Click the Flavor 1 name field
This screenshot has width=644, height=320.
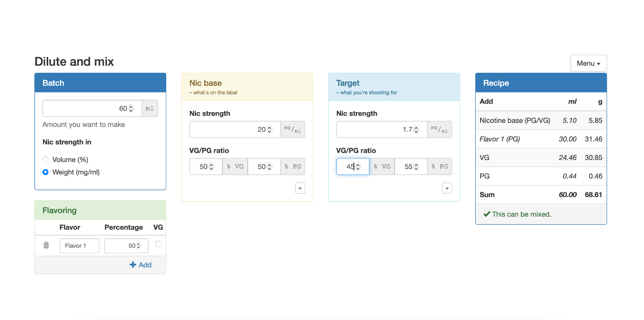pos(79,246)
